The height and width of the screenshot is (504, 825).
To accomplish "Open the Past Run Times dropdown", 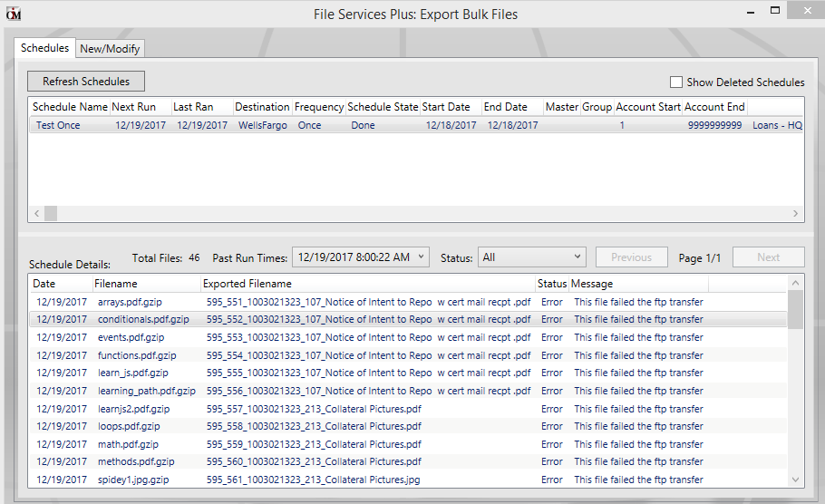I will [361, 257].
